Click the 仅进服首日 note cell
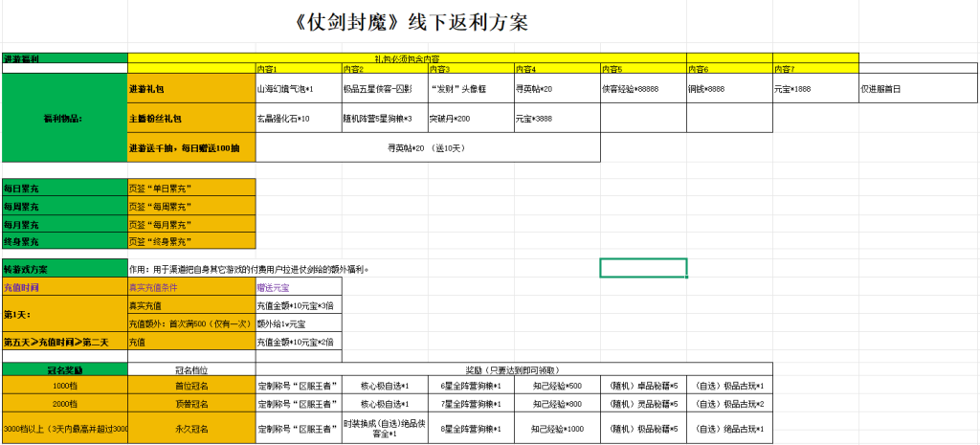980x445 pixels. [918, 89]
